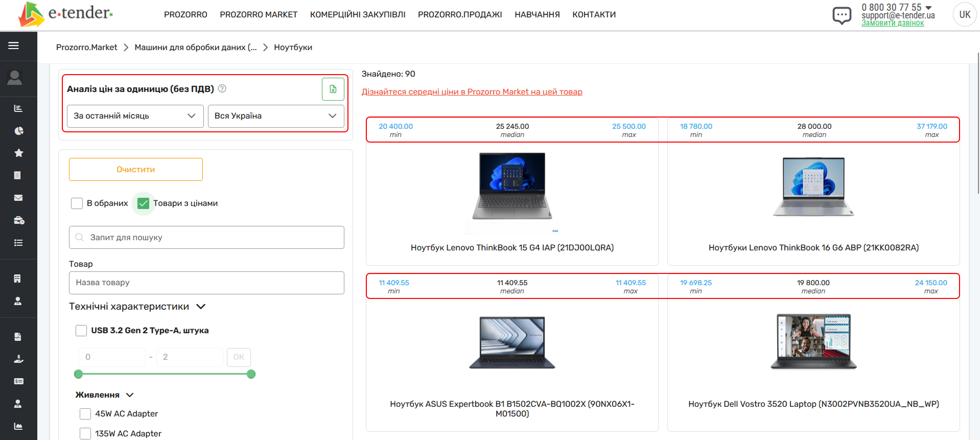
Task: Go to the КОНТАКТИ menu item
Action: pyautogui.click(x=594, y=15)
